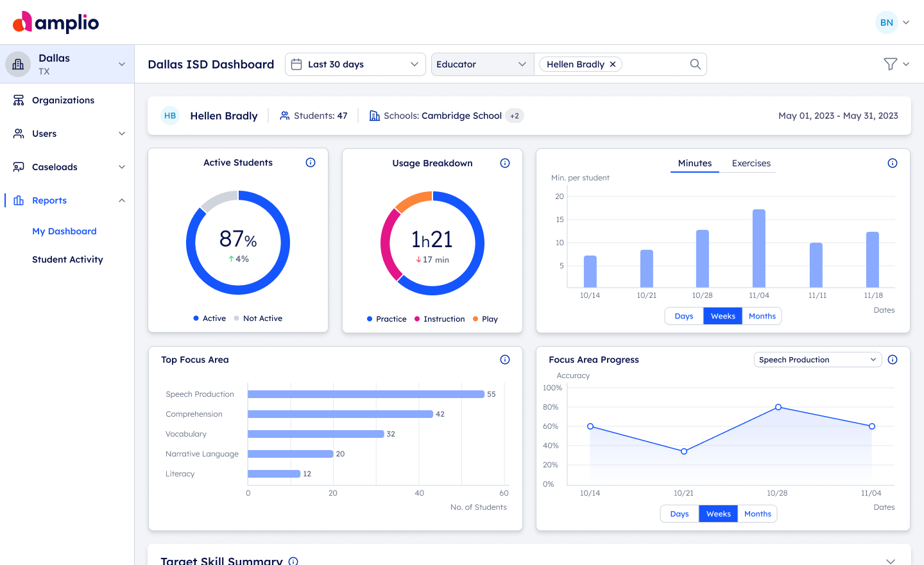Click the May 01 - May 31, 2023 date range
This screenshot has height=565, width=924.
tap(838, 116)
